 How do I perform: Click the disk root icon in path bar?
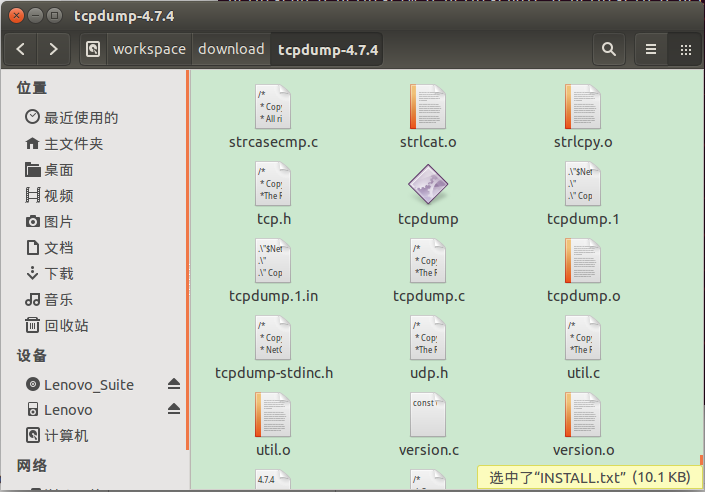point(94,49)
